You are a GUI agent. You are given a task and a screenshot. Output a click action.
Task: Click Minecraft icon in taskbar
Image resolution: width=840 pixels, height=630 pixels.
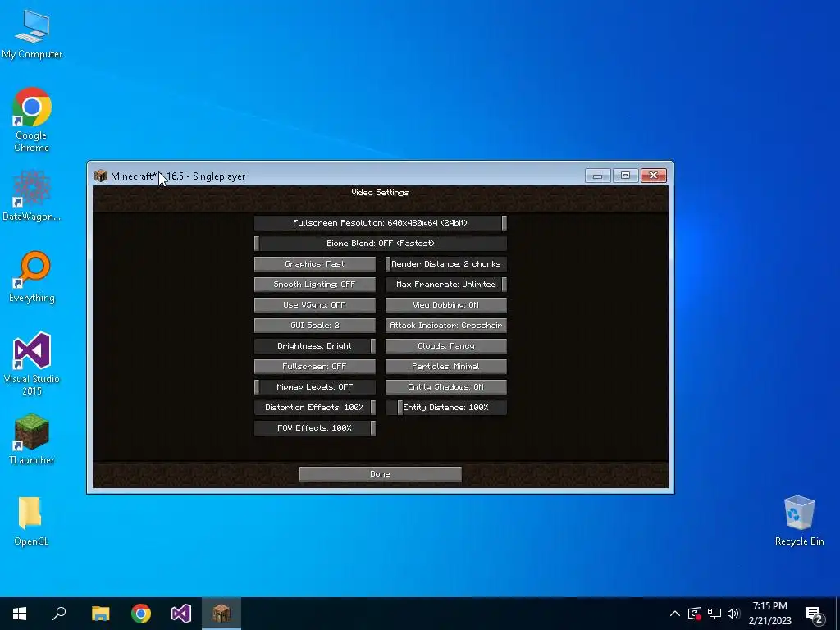tap(221, 614)
